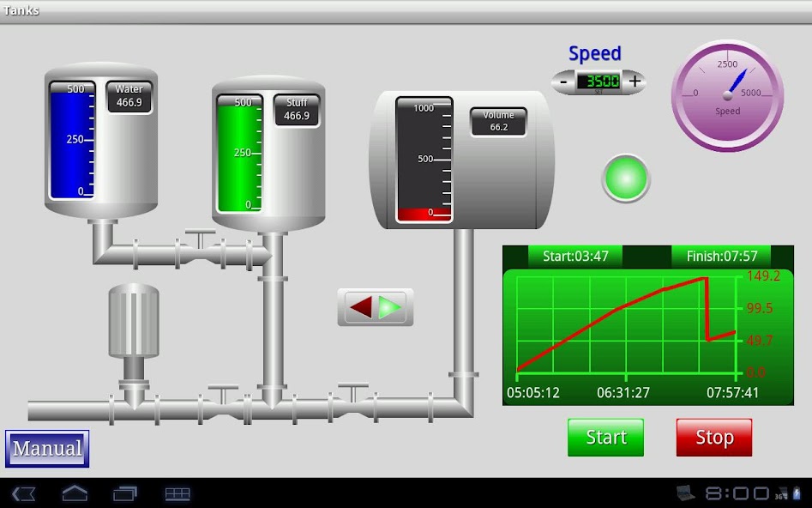Click the green right arrow direction button

pyautogui.click(x=391, y=307)
